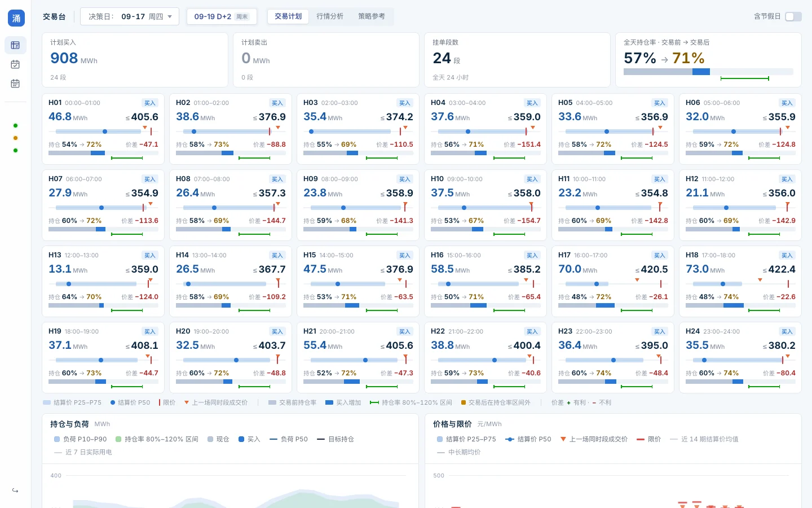
Task: Switch to the 行情分析 tab
Action: pos(330,16)
